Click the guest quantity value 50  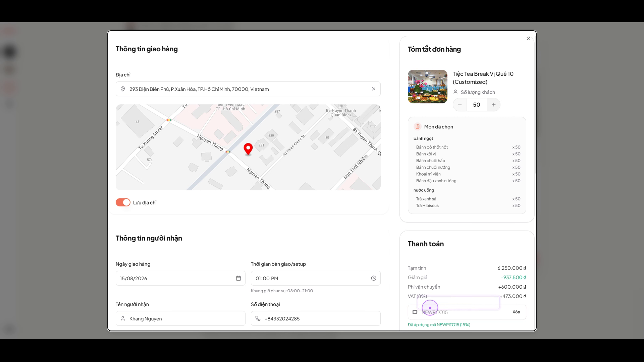(x=477, y=105)
